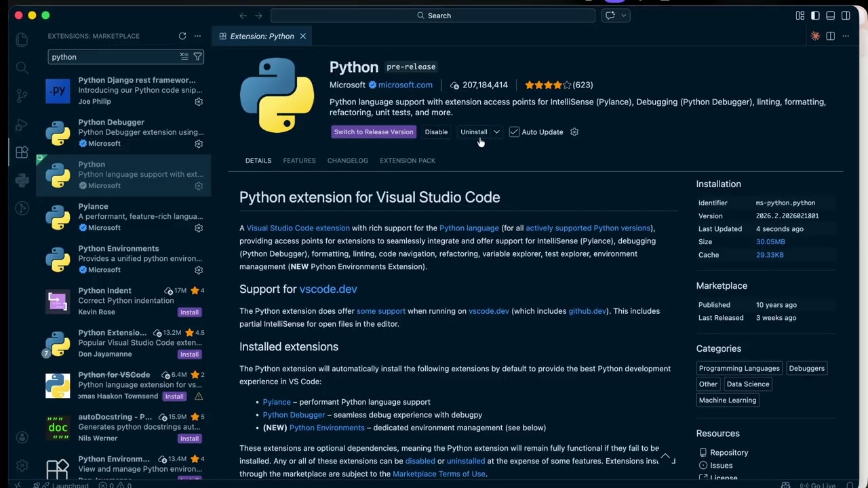
Task: Switch to the DETAILS tab
Action: coord(258,161)
